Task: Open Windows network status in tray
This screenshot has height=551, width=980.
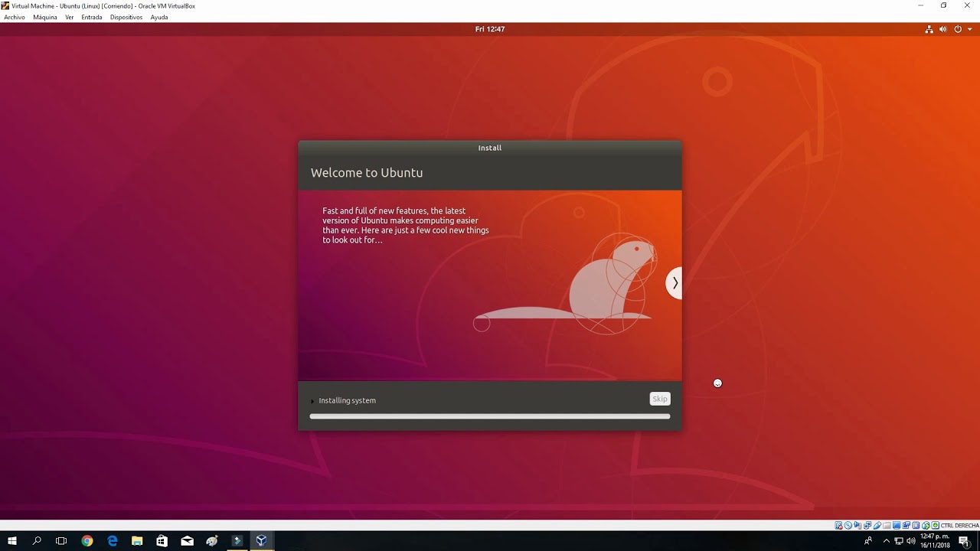Action: (x=899, y=541)
